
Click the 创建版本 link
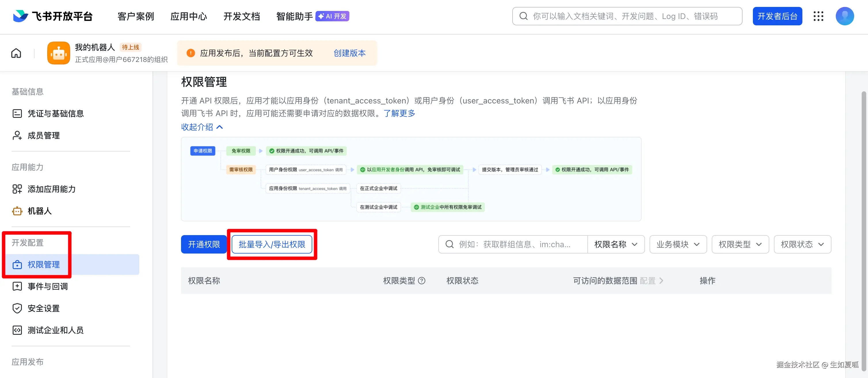pos(349,53)
